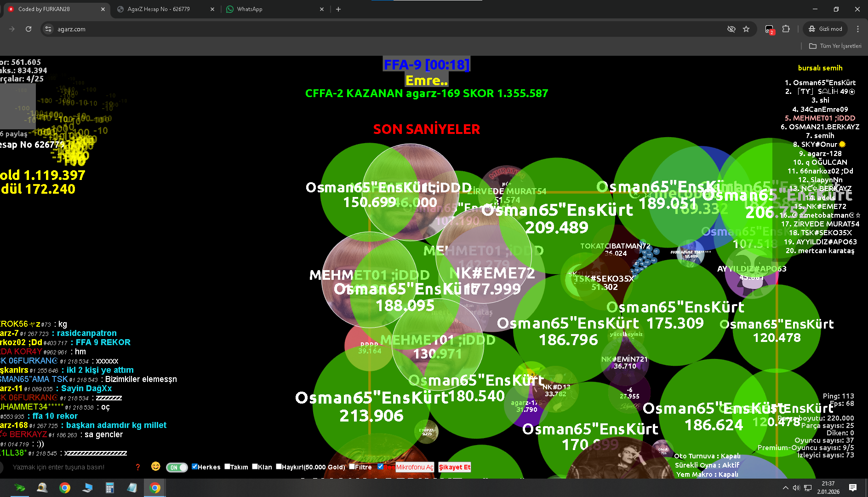Click the yellow Emre.. name label

tap(427, 81)
